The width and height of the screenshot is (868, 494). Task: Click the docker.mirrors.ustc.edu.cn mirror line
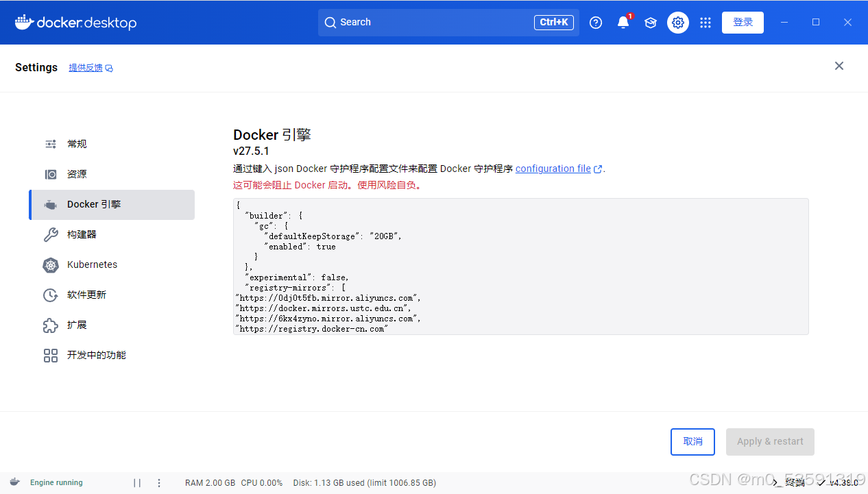(x=323, y=308)
